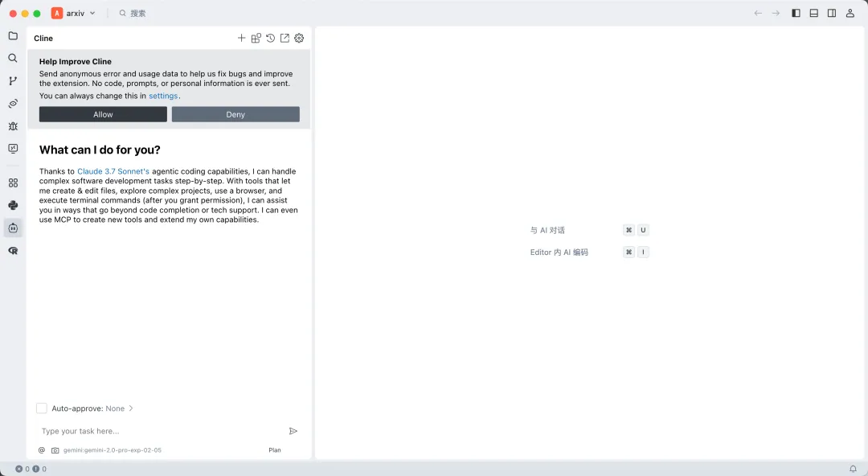
Task: Open Cline settings gear icon
Action: [x=299, y=39]
